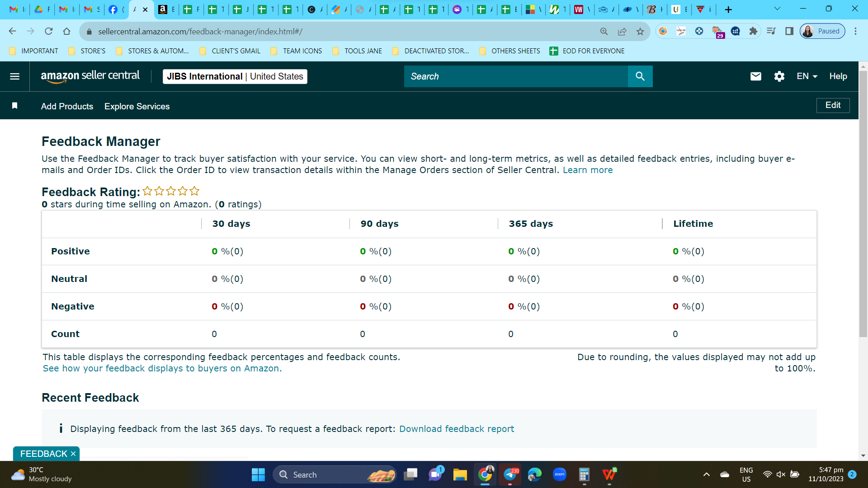Open the TOOLS JANE bookmarks folder

tap(357, 51)
